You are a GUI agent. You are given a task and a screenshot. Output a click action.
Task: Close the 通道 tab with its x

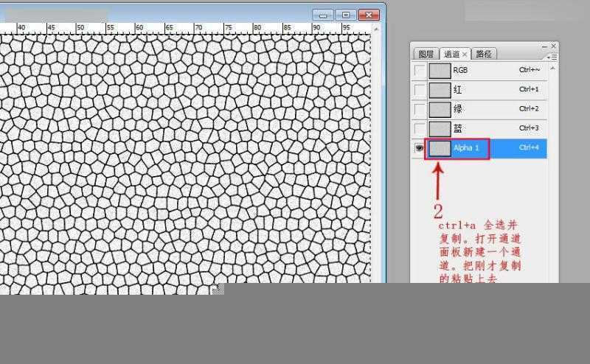465,55
